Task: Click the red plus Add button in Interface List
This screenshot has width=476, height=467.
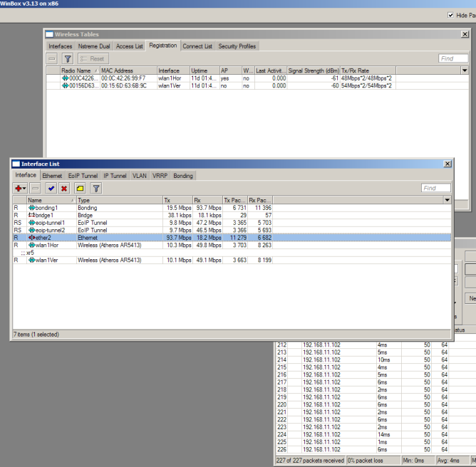Action: tap(19, 188)
